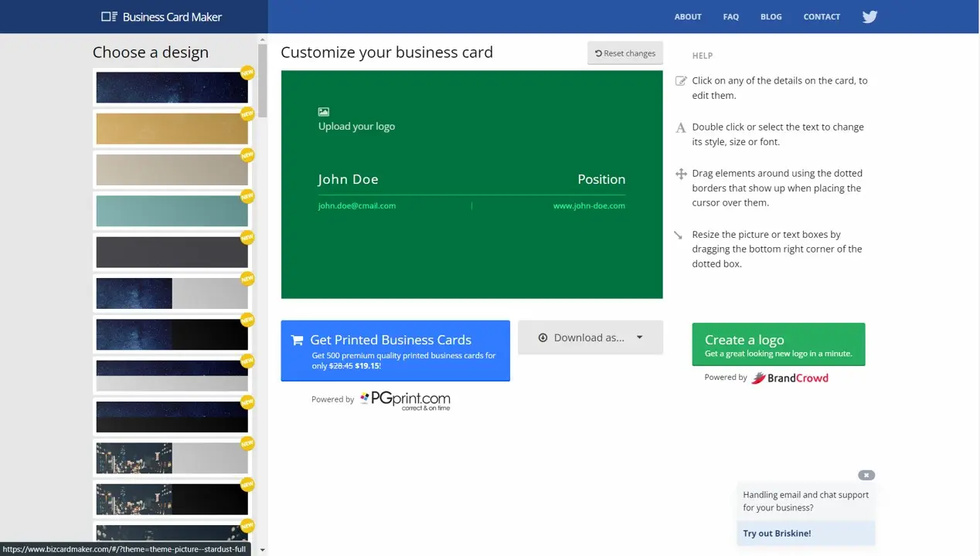Edit the Position text on card

(x=601, y=179)
